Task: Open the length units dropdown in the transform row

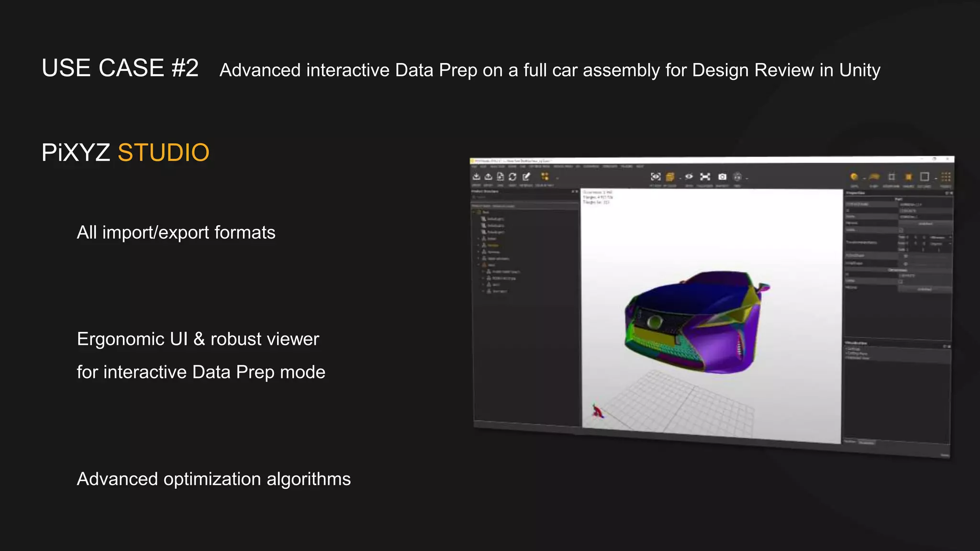Action: 940,237
